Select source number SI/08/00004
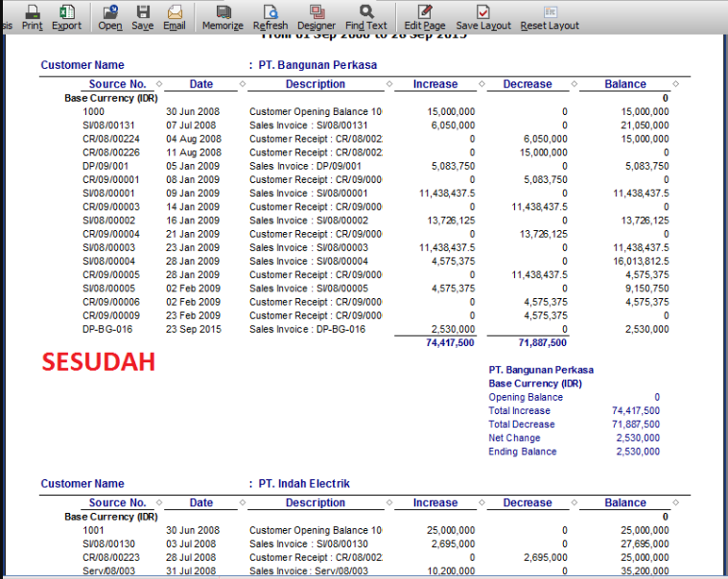The height and width of the screenshot is (579, 728). pyautogui.click(x=108, y=261)
